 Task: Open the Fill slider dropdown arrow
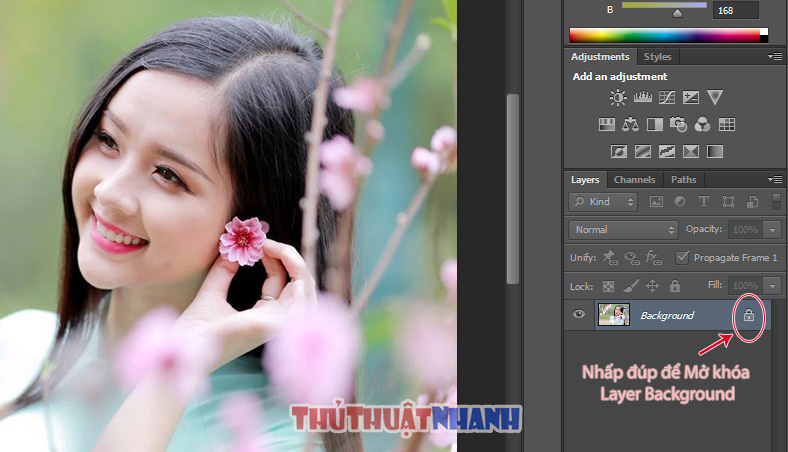[772, 286]
